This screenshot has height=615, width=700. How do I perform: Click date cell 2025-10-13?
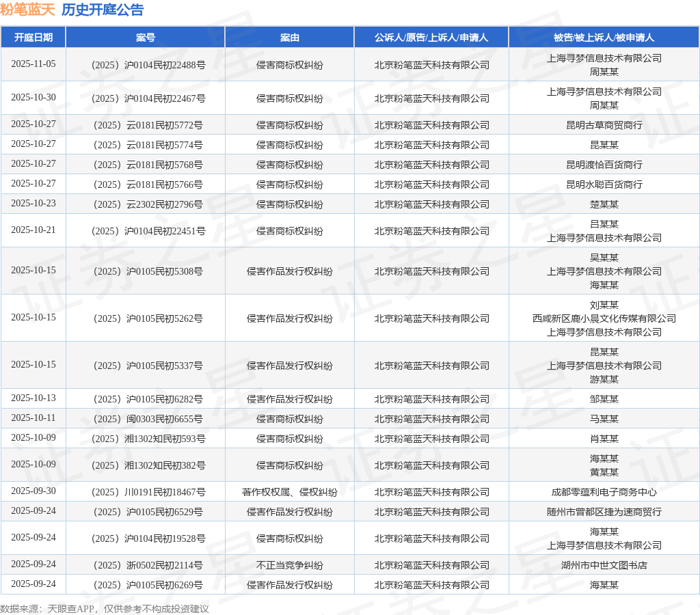pyautogui.click(x=33, y=398)
